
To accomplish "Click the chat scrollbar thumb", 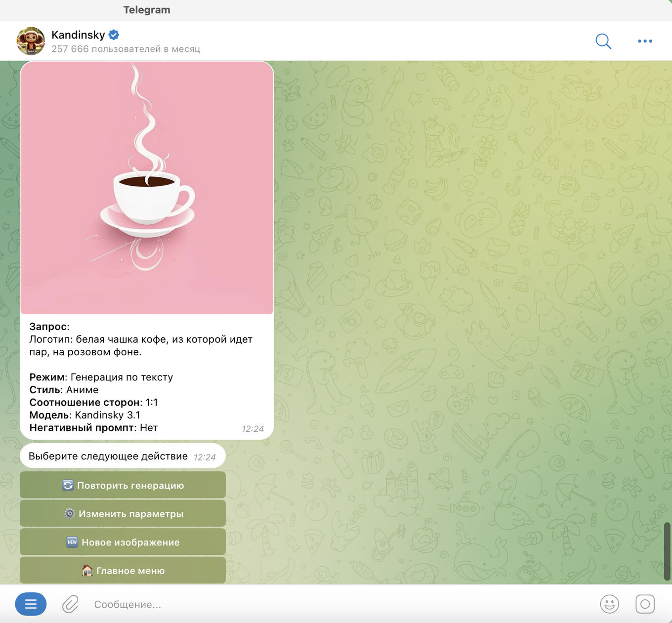I will [x=667, y=551].
